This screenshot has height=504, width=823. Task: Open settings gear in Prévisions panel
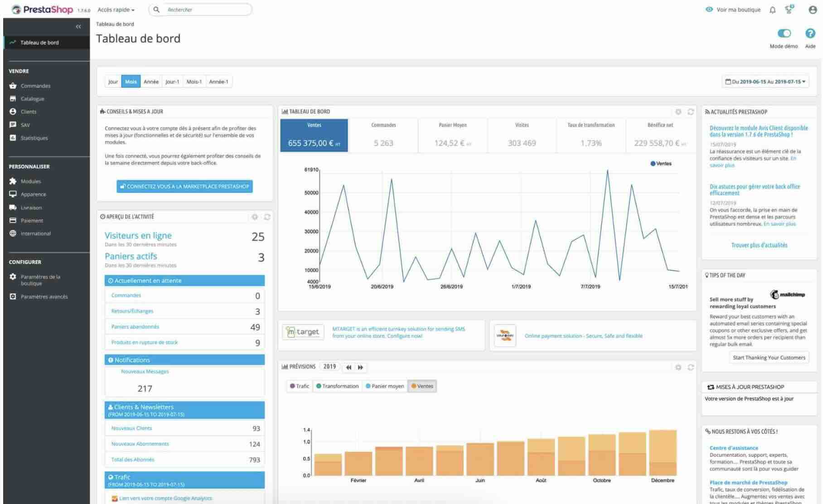tap(678, 367)
